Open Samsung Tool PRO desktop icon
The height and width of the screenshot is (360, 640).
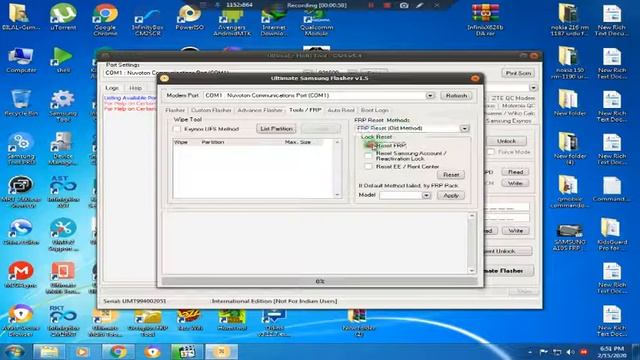pyautogui.click(x=21, y=149)
